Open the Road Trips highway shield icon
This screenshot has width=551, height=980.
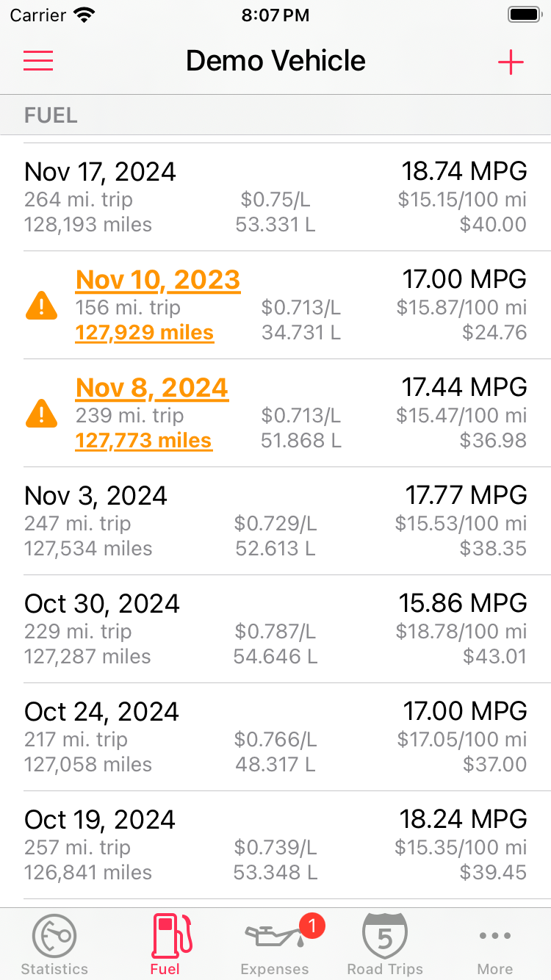tap(385, 935)
